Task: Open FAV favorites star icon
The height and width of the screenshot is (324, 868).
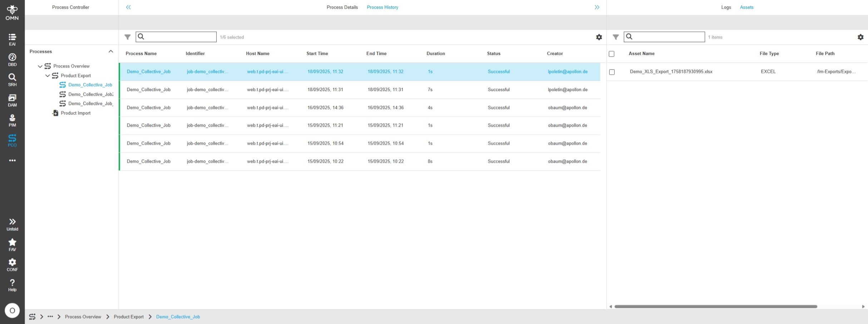Action: tap(12, 245)
